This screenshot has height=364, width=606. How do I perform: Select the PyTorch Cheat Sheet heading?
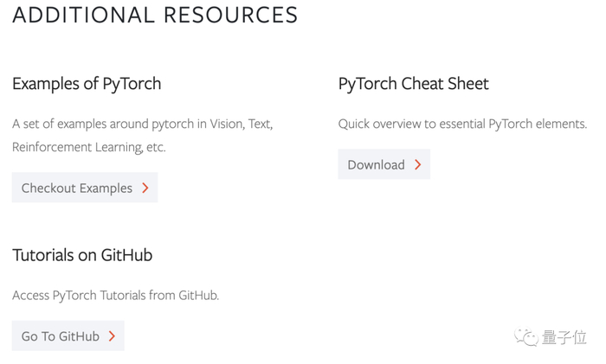tap(413, 84)
